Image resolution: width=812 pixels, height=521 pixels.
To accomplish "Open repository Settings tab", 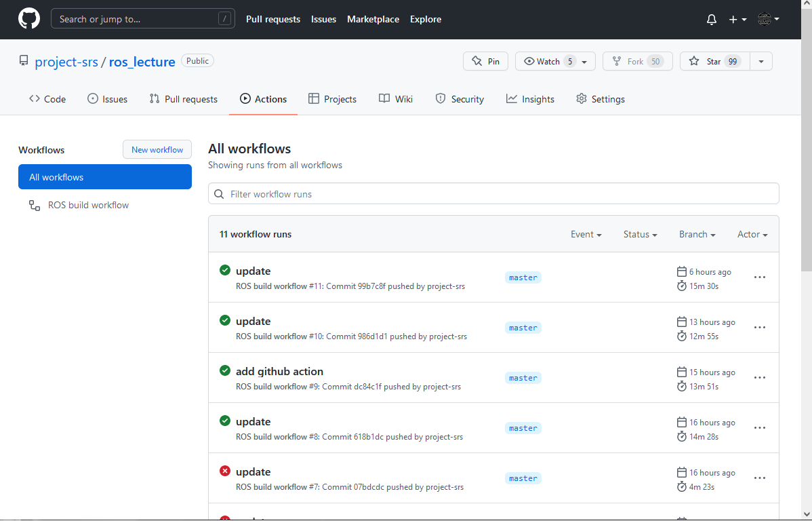I will click(601, 99).
